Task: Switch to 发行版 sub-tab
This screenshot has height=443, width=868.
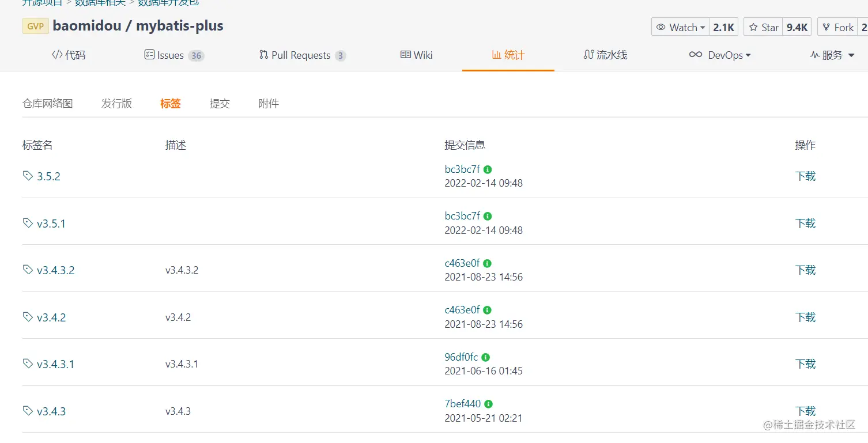Action: pos(117,104)
